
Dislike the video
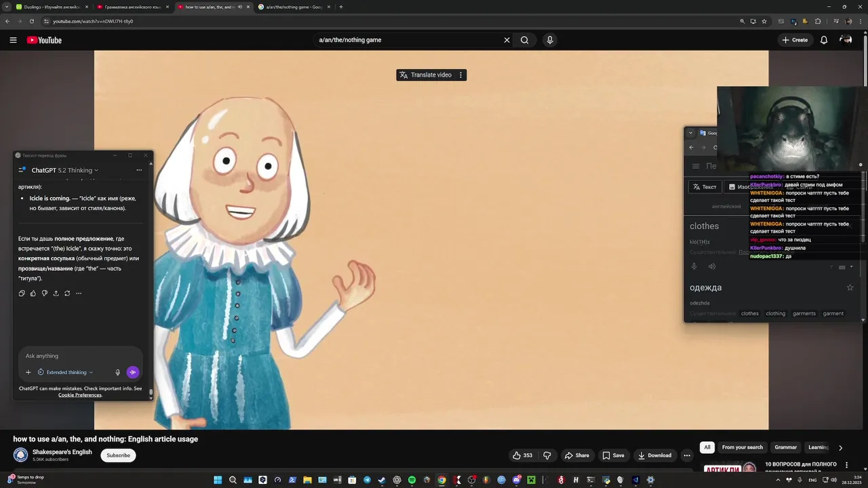[547, 455]
